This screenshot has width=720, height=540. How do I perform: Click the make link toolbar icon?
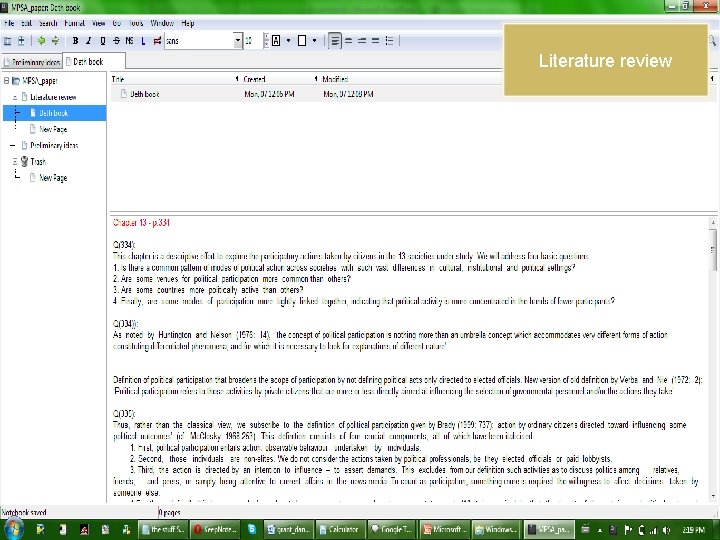tap(143, 41)
